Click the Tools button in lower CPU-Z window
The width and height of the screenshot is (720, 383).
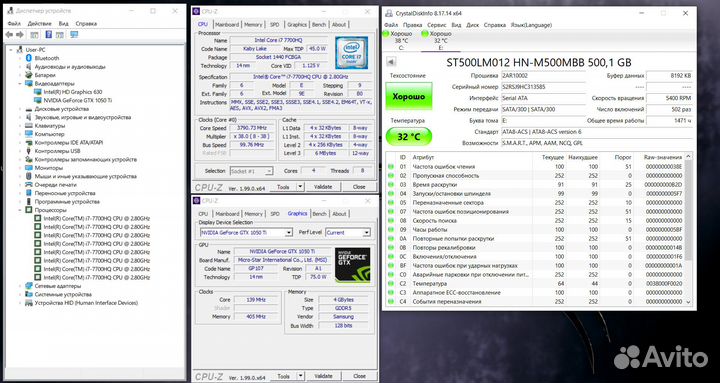click(x=283, y=376)
